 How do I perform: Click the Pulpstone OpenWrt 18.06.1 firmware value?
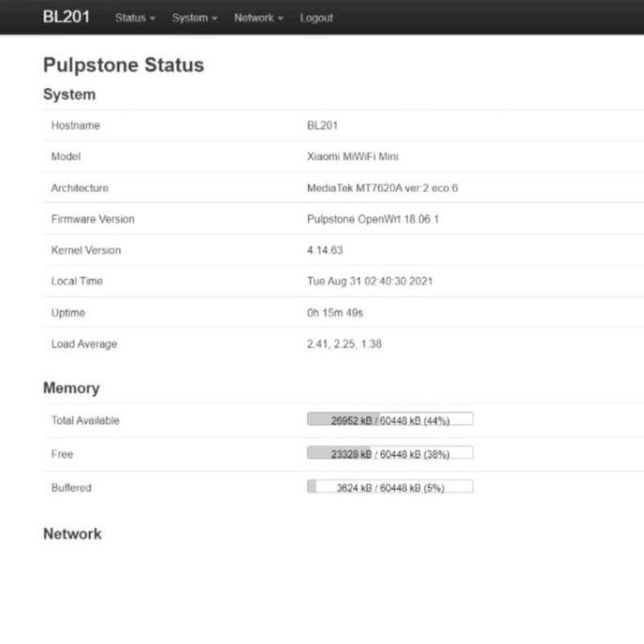[373, 219]
